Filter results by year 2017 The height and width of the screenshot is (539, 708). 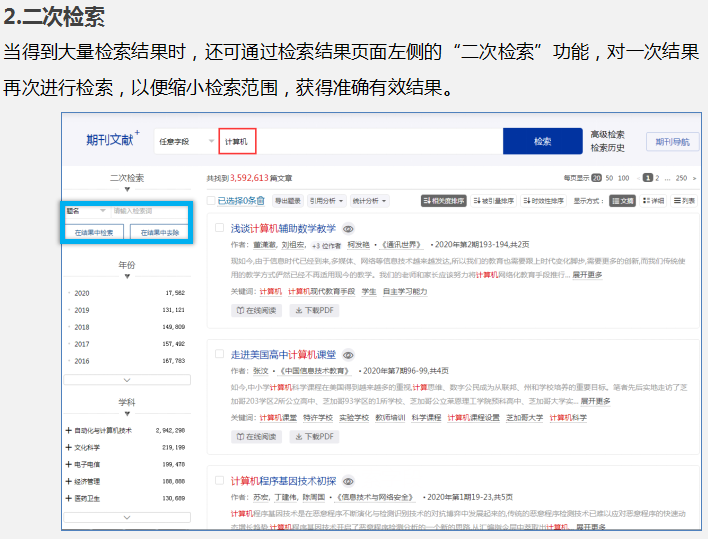pos(82,344)
